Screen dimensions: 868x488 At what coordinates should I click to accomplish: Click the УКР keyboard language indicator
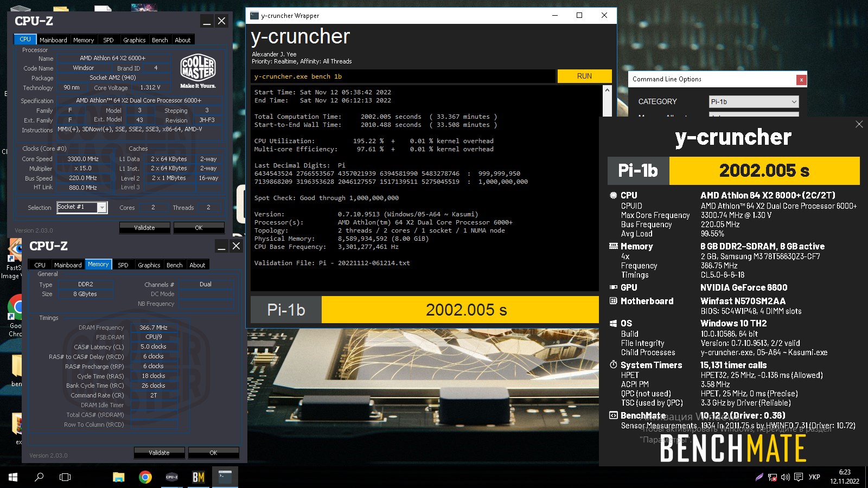pos(814,477)
